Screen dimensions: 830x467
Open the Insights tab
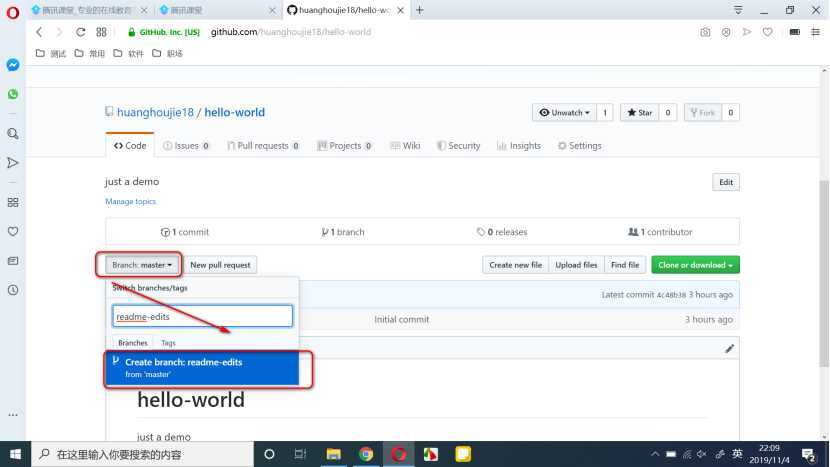(x=519, y=146)
